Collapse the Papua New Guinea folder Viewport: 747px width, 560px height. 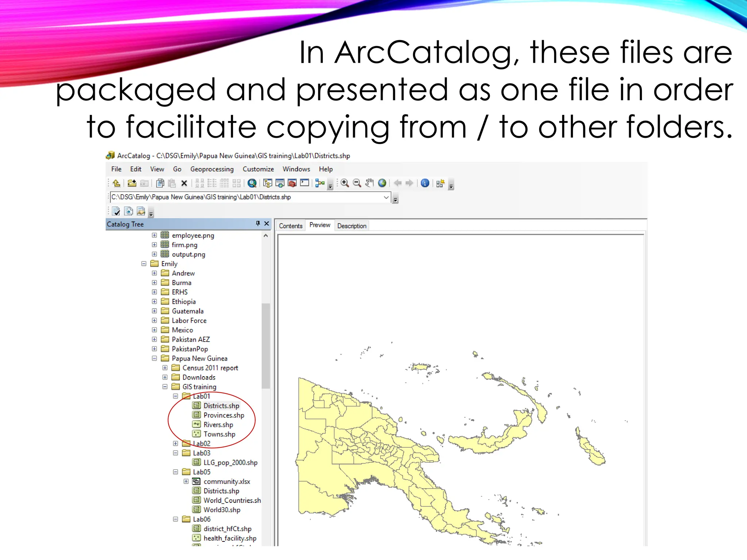click(154, 358)
